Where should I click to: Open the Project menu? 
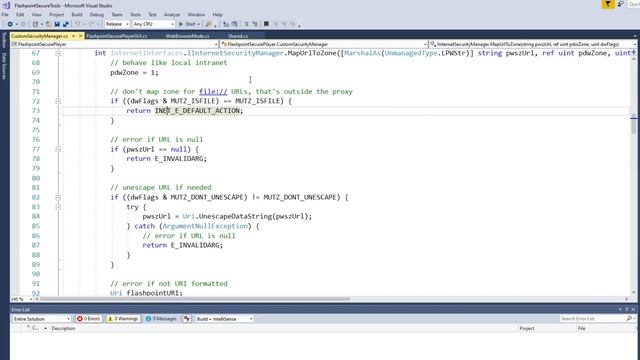click(56, 15)
